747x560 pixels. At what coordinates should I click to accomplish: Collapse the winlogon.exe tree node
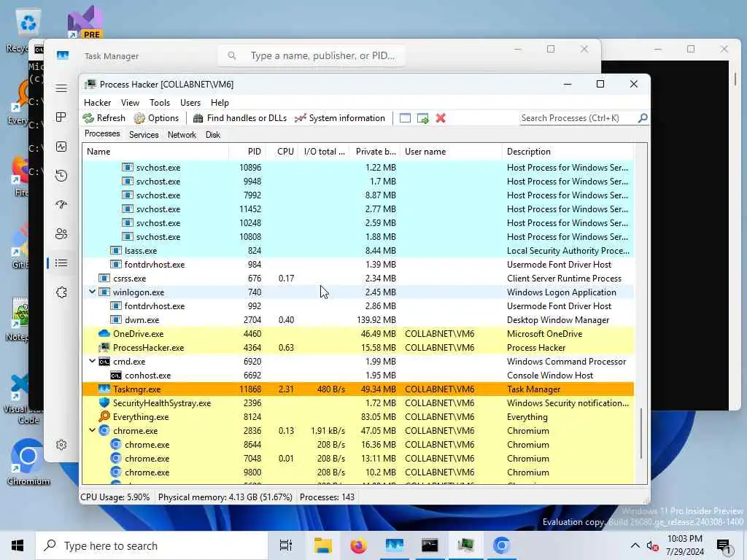pyautogui.click(x=92, y=292)
